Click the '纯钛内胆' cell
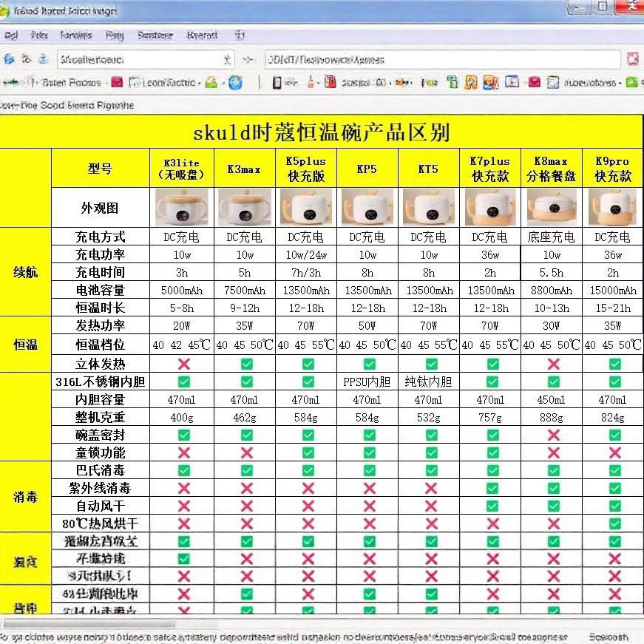 pos(428,382)
